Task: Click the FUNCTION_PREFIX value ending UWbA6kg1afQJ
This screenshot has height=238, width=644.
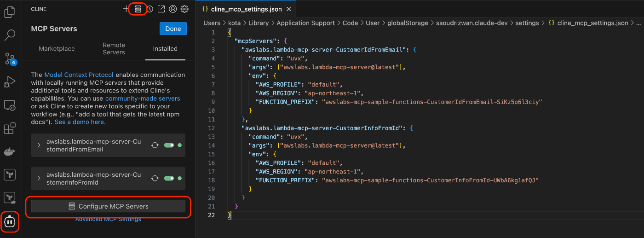Action: [x=430, y=180]
